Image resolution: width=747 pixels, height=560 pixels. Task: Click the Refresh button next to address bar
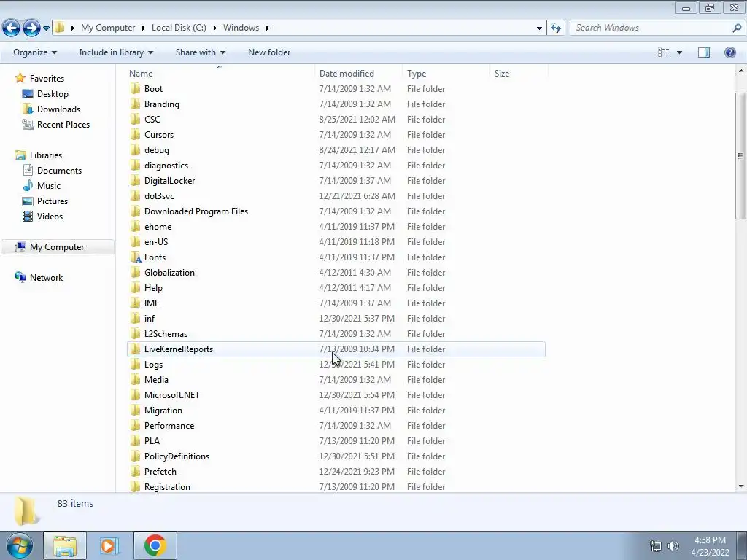[x=555, y=28]
